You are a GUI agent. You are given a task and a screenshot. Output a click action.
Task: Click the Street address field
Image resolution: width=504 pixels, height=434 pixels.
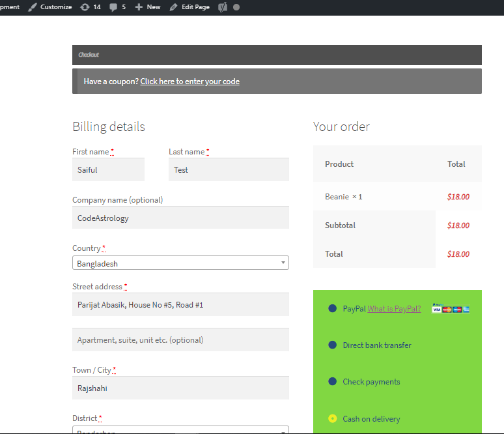(180, 305)
